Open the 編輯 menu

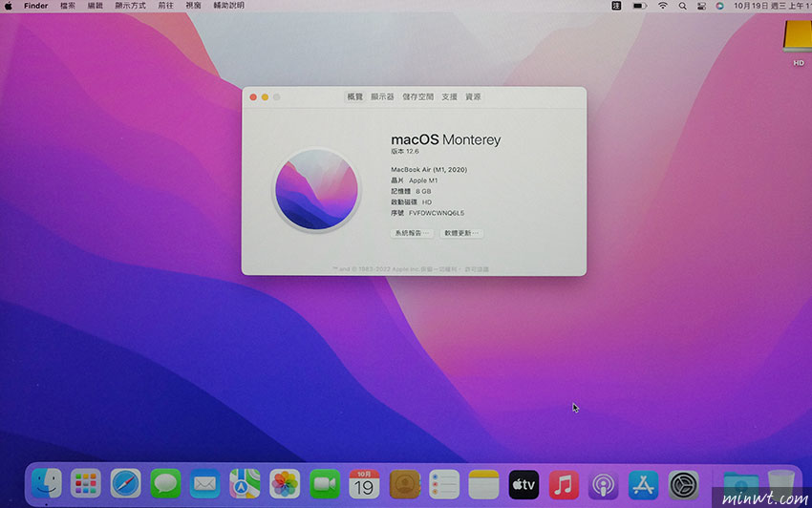point(96,6)
